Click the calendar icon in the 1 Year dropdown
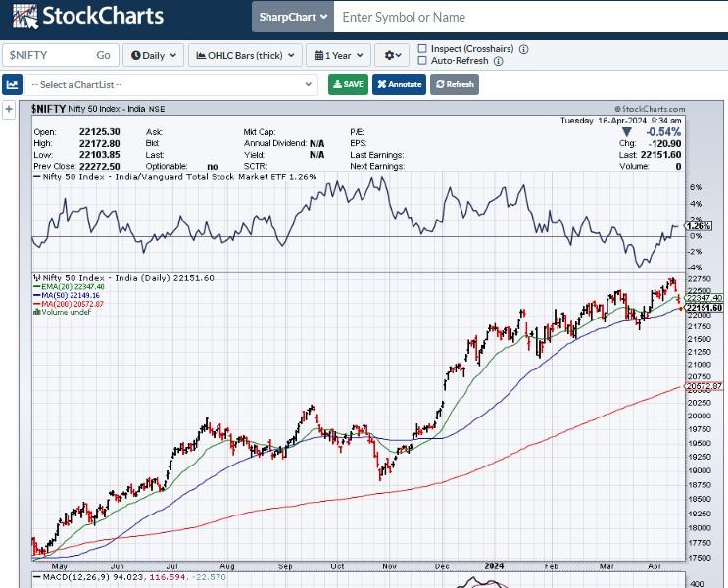The height and width of the screenshot is (588, 728). point(319,55)
